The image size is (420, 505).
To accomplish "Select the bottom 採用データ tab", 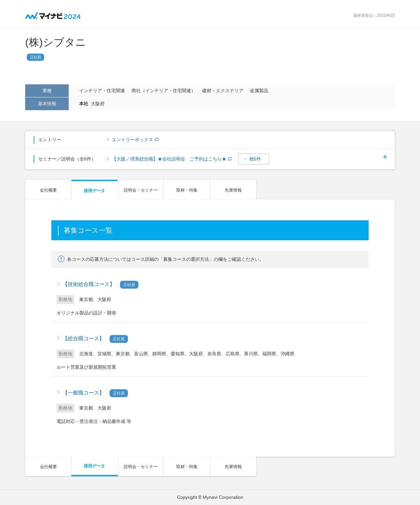I will [94, 466].
